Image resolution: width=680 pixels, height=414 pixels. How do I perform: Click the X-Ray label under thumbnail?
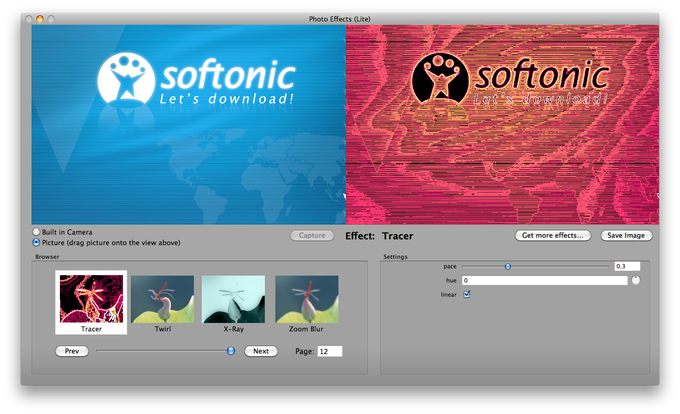pos(234,329)
